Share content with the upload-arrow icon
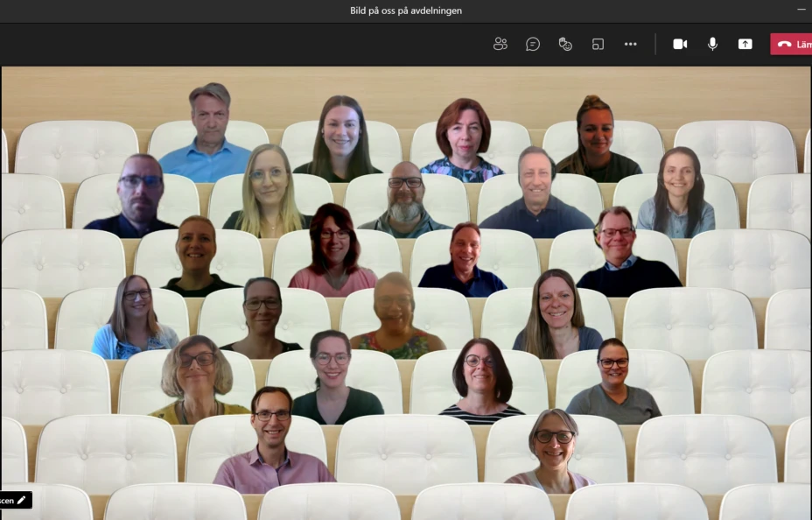This screenshot has width=812, height=520. [x=745, y=44]
